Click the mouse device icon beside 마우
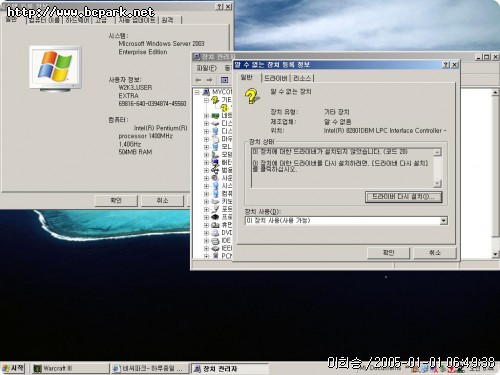The image size is (500, 375). 215,139
